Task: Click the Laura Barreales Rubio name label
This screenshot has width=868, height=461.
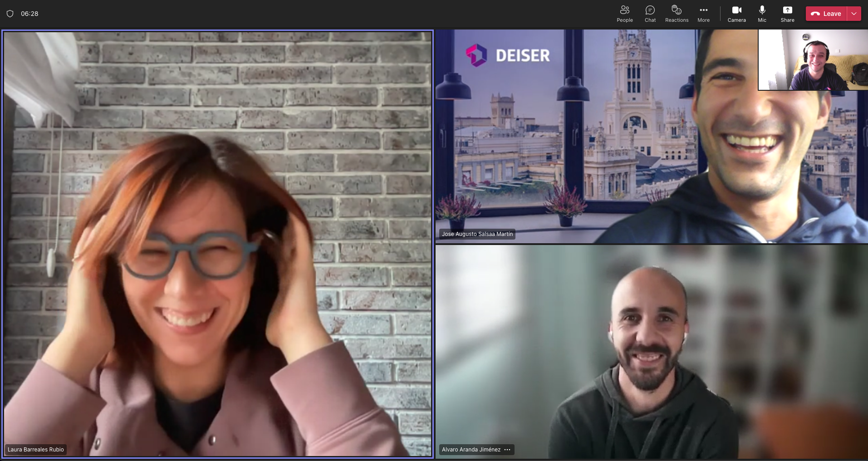Action: pos(36,450)
